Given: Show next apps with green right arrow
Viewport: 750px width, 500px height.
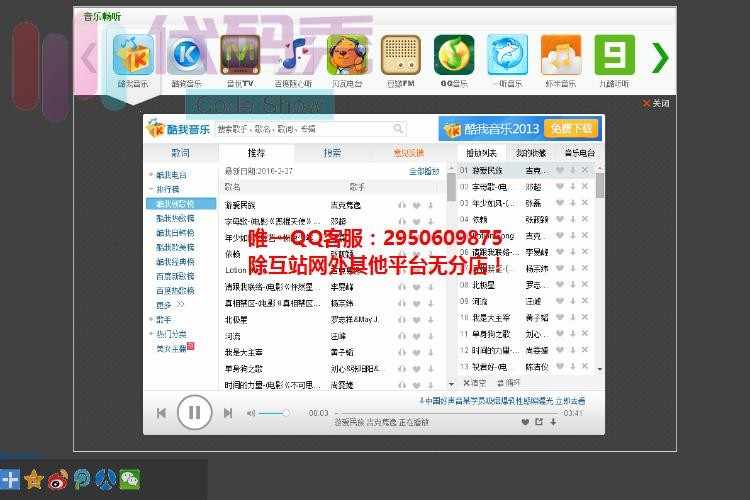Looking at the screenshot, I should [x=661, y=58].
